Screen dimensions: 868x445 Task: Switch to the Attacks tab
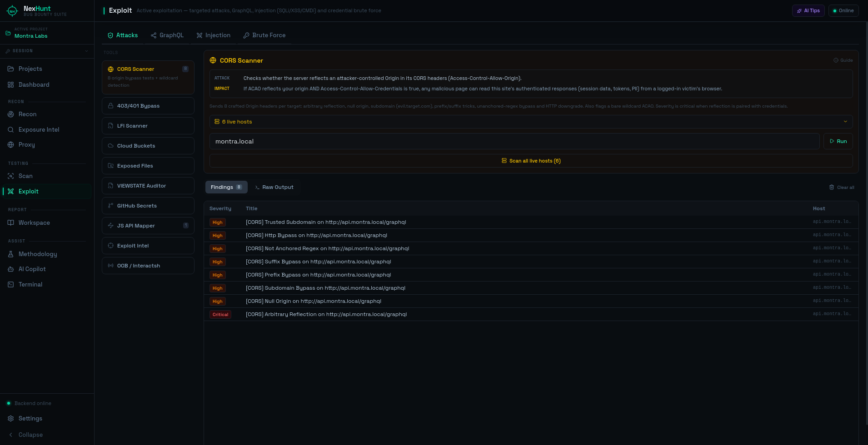(x=123, y=35)
